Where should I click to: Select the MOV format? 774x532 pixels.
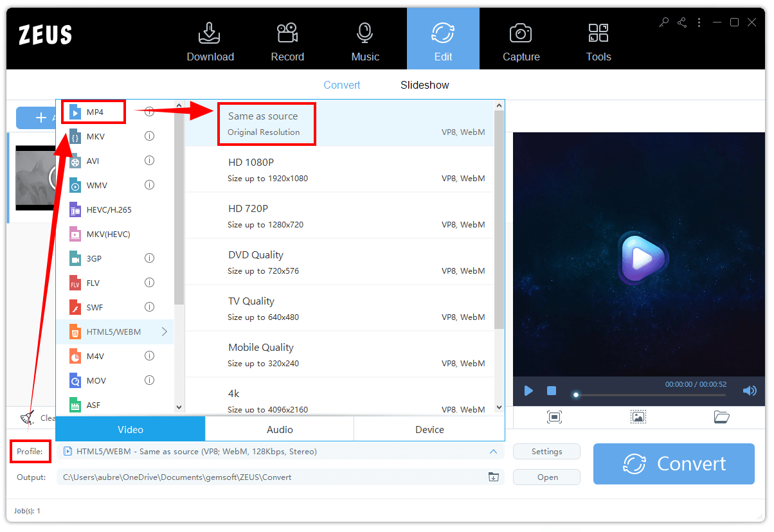[114, 380]
